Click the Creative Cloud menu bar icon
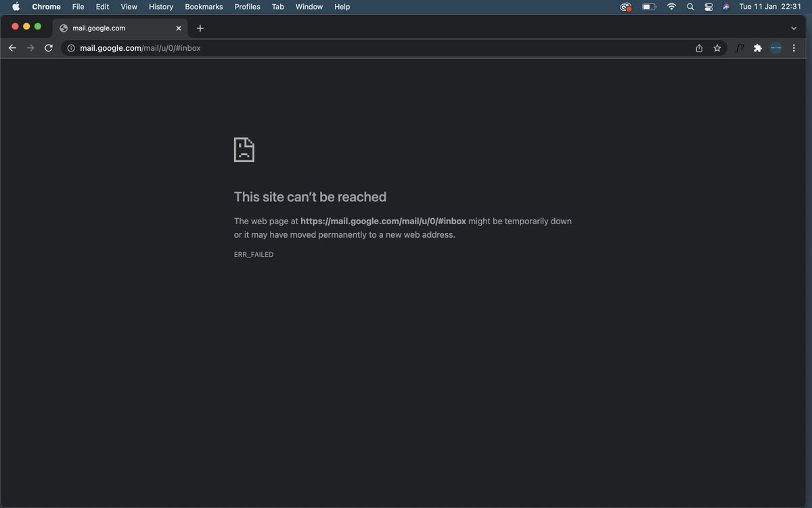This screenshot has width=812, height=508. click(626, 7)
